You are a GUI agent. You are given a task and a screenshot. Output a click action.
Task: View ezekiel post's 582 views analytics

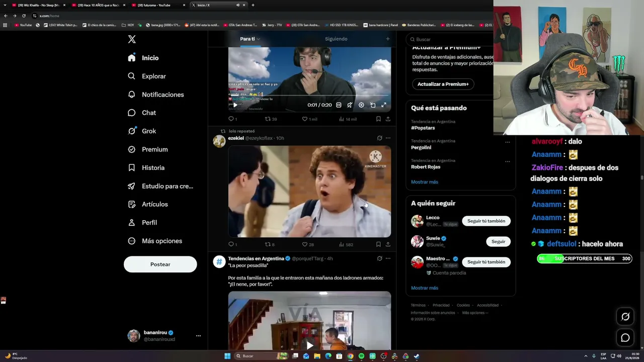pyautogui.click(x=346, y=244)
